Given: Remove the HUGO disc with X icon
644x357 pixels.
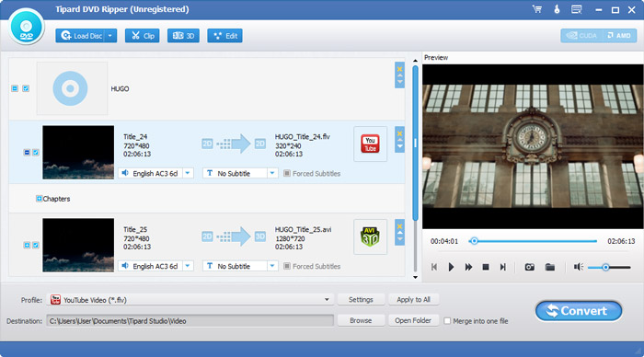Looking at the screenshot, I should (399, 69).
